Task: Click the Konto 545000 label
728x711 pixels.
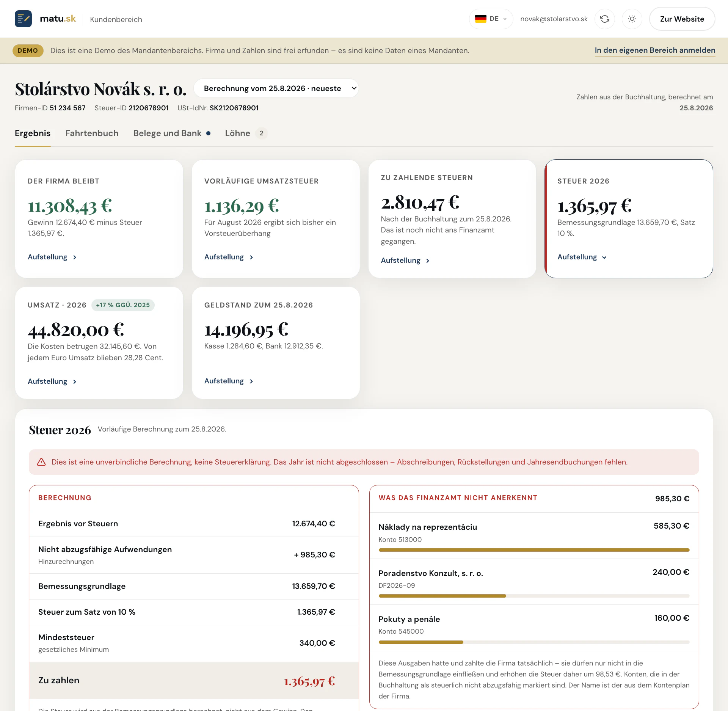Action: [x=401, y=631]
